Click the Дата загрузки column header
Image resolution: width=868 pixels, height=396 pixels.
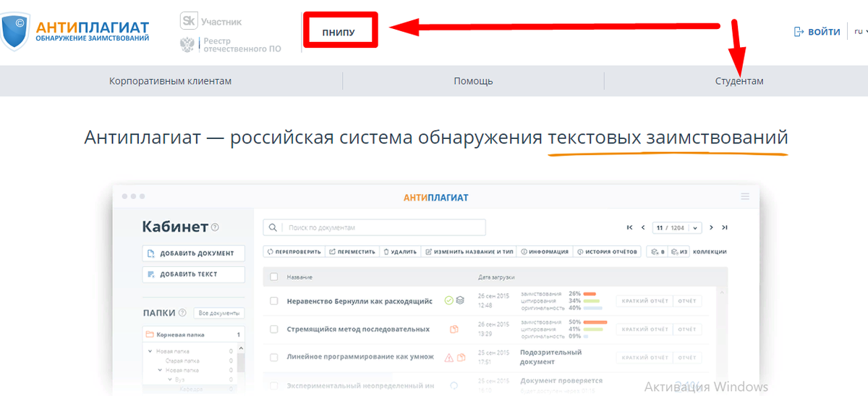pos(496,277)
